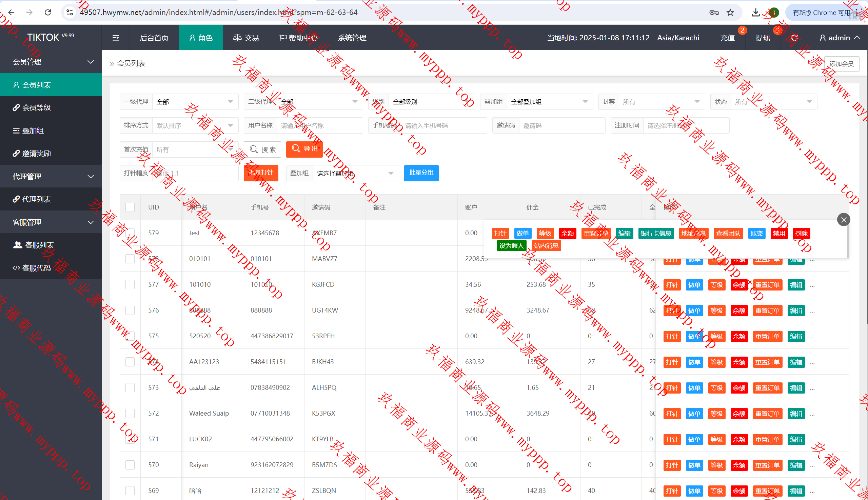Click the 用户名称 input field
The image size is (868, 500).
pyautogui.click(x=319, y=126)
